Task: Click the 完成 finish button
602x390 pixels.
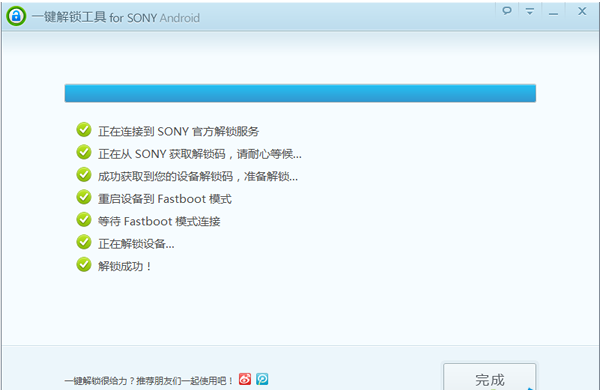Action: pyautogui.click(x=490, y=377)
